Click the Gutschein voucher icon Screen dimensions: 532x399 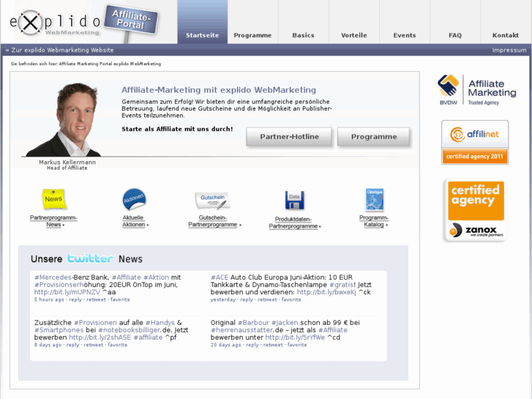click(x=212, y=201)
